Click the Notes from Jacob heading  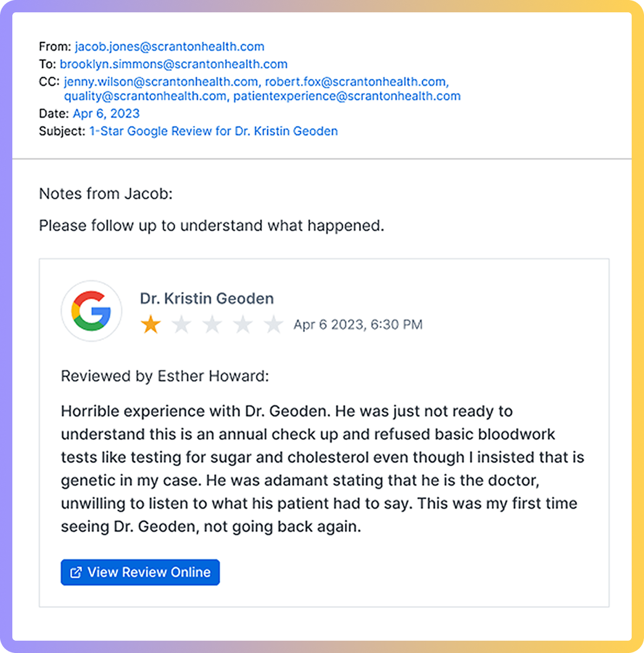(x=105, y=194)
